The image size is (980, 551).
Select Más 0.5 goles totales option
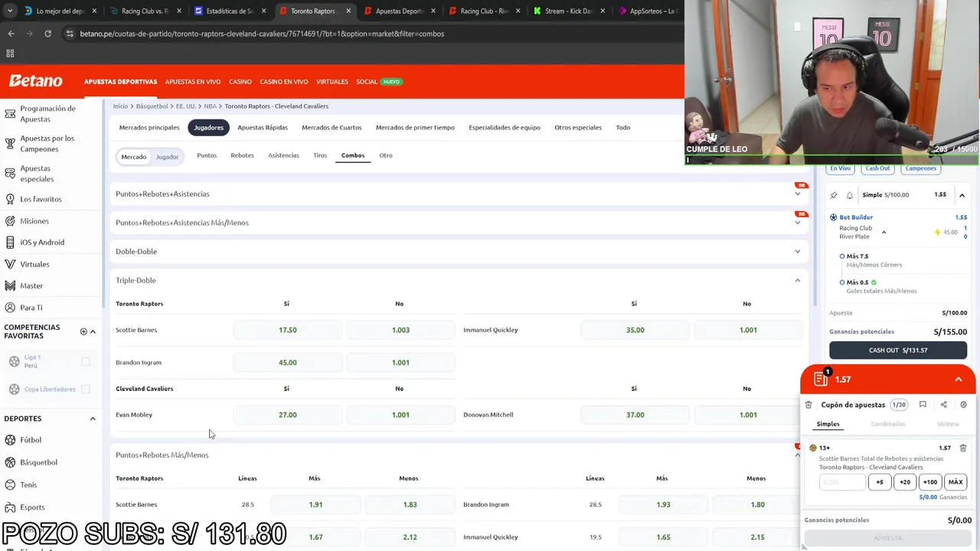(x=842, y=282)
